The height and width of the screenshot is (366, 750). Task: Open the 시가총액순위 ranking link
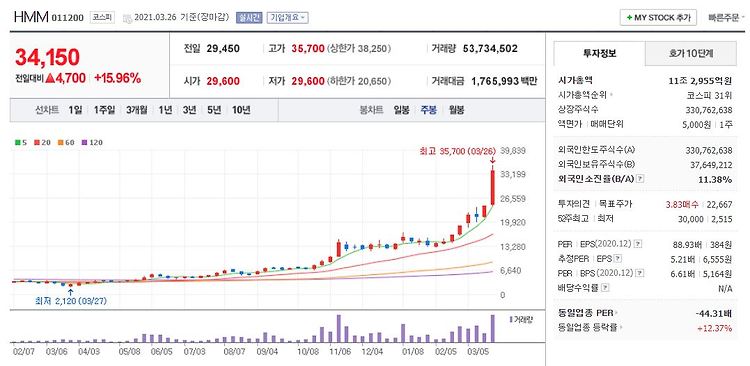585,95
